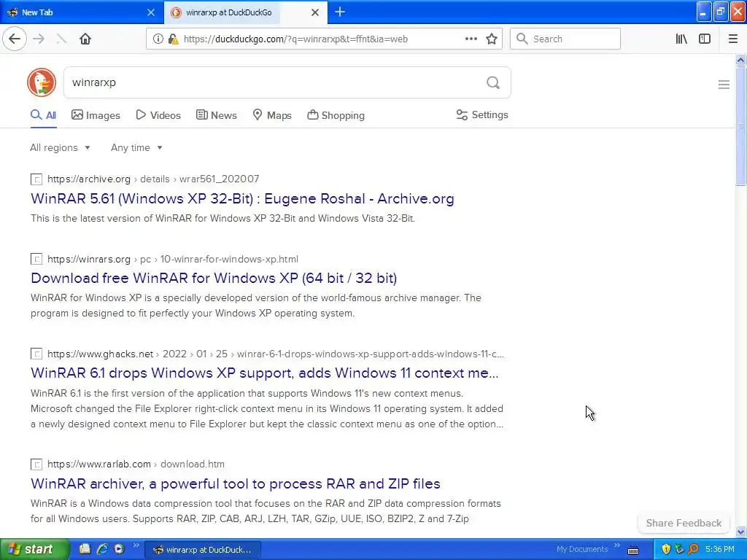747x560 pixels.
Task: Toggle the sidebar view icon
Action: tap(705, 39)
